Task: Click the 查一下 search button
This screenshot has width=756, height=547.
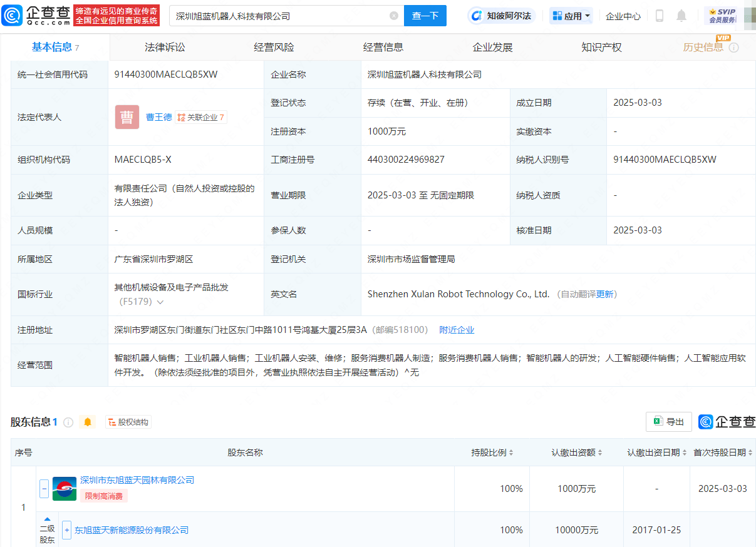Action: [425, 16]
